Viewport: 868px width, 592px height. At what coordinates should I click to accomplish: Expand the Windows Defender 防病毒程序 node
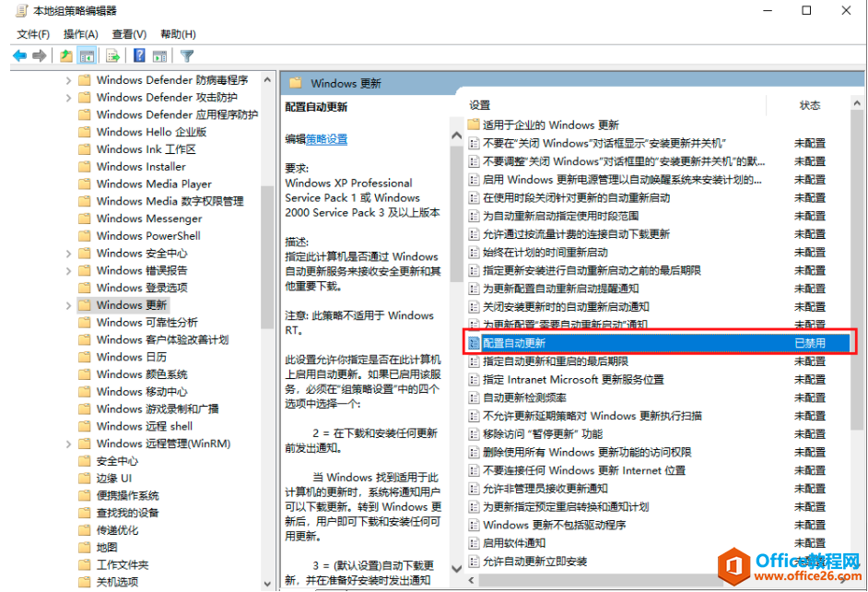pos(68,80)
